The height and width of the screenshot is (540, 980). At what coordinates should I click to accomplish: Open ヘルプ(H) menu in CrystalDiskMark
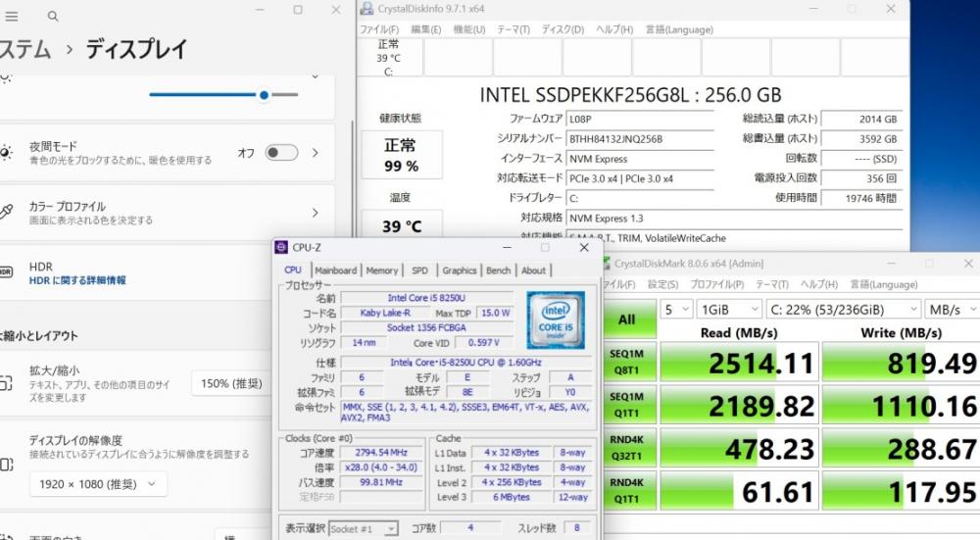coord(818,284)
